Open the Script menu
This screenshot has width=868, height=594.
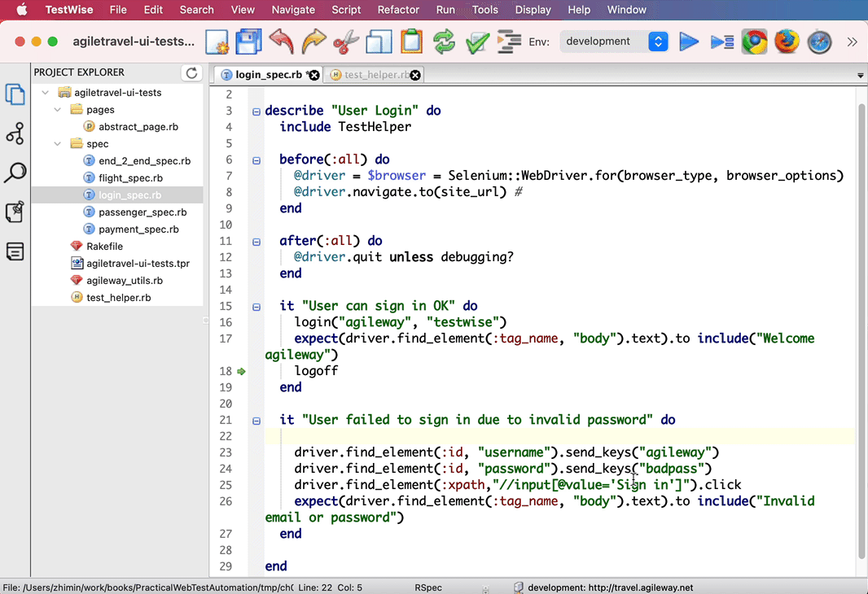(345, 10)
